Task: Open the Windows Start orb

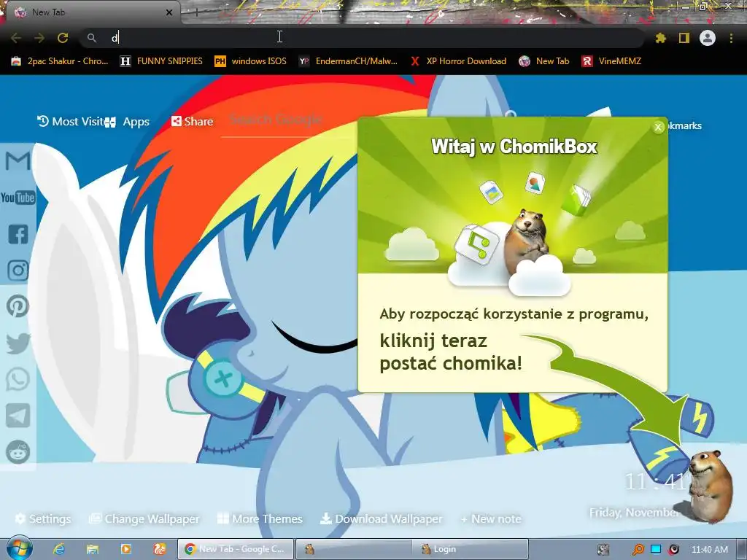Action: (19, 548)
